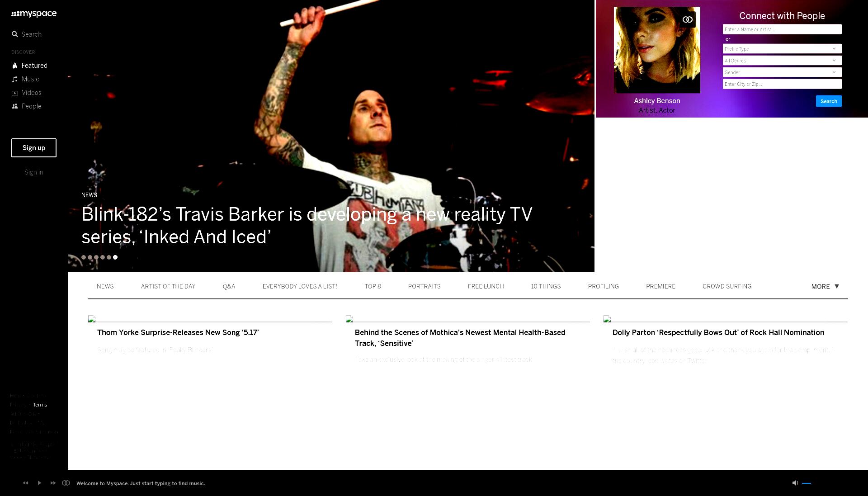Switch to the ARTIST OF THE DAY tab

[x=168, y=287]
